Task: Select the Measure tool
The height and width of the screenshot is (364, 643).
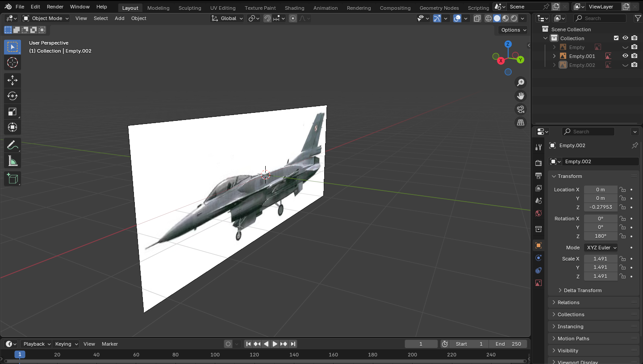Action: pos(13,161)
